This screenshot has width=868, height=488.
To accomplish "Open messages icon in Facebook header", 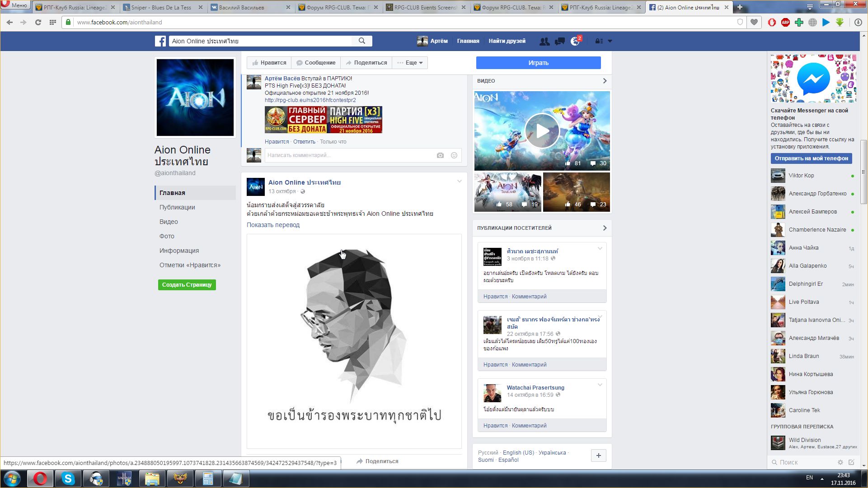I will [560, 41].
